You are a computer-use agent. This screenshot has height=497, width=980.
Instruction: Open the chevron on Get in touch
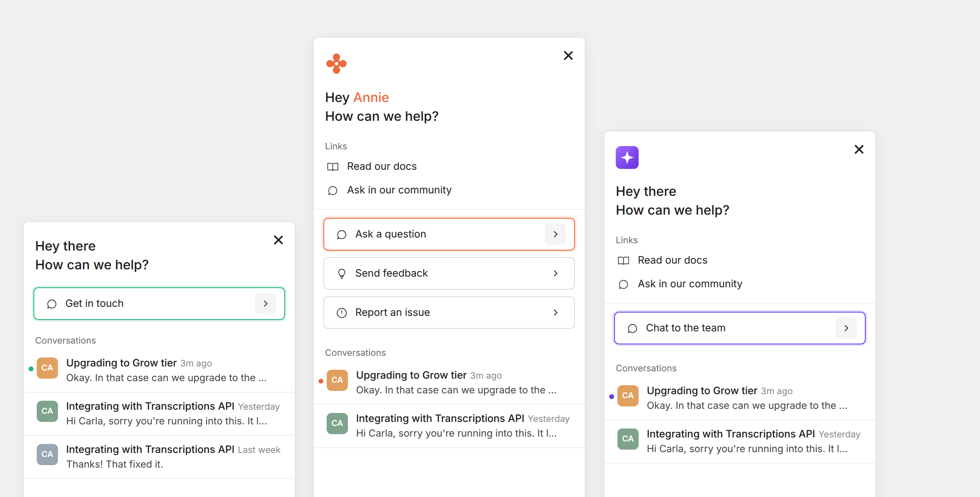point(265,304)
